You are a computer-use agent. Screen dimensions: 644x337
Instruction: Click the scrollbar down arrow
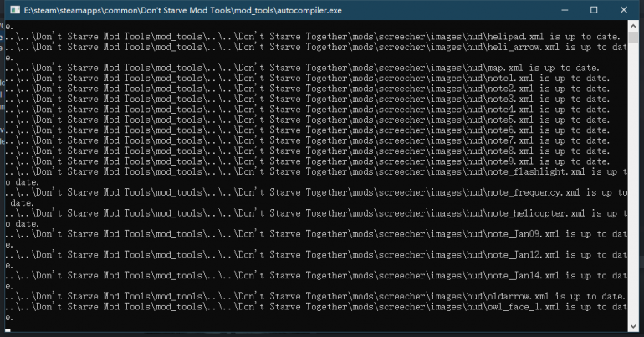tap(633, 327)
